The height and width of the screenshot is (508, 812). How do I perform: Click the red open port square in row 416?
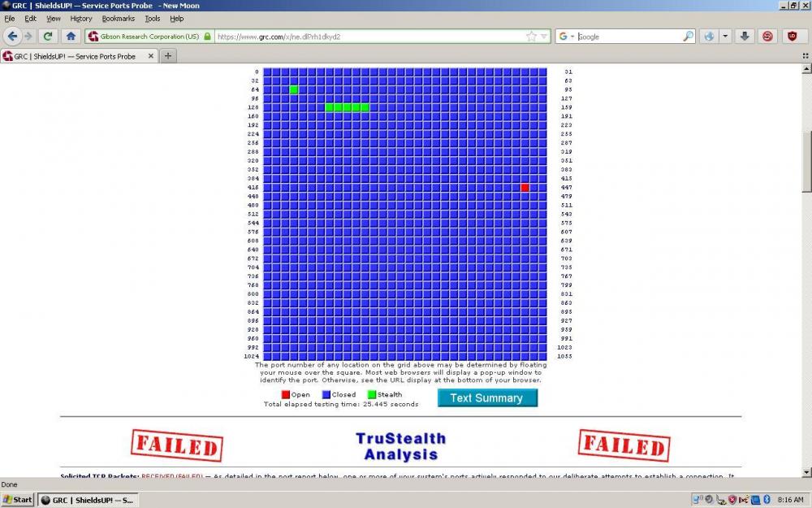525,187
